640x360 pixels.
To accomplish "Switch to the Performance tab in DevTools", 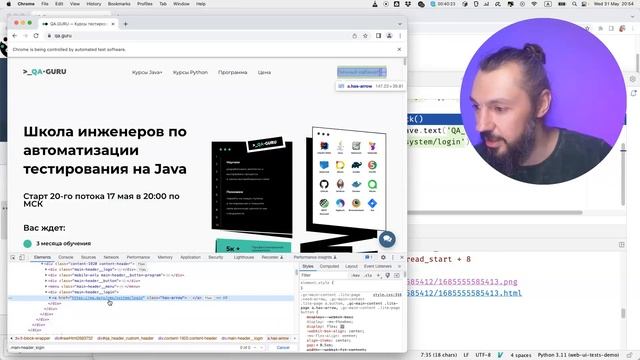I will click(x=138, y=258).
